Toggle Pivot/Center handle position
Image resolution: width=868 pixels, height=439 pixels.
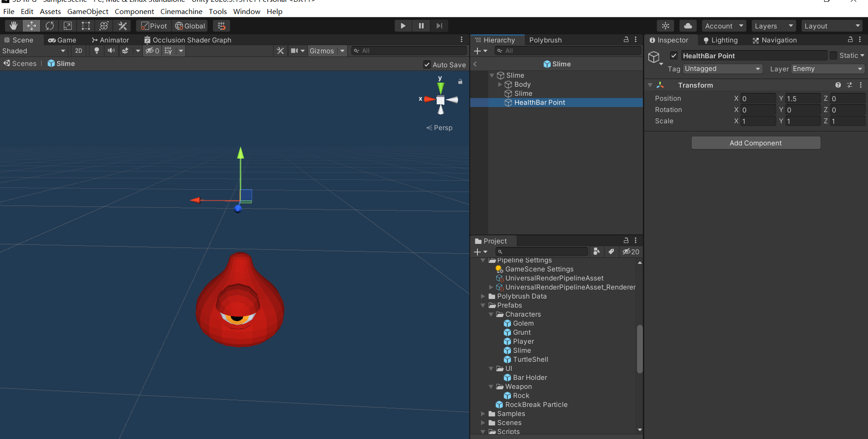[x=154, y=26]
